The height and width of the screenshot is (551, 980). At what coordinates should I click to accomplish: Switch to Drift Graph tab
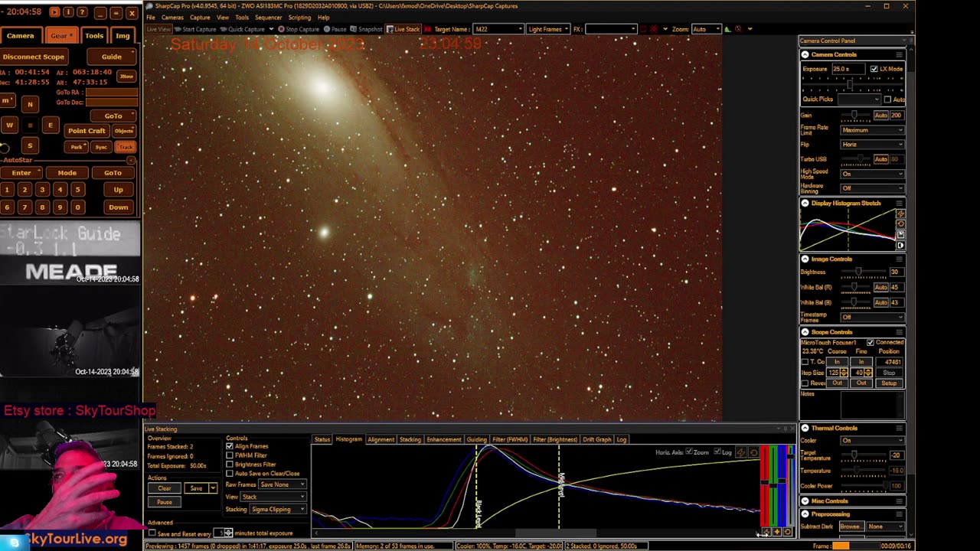(x=597, y=439)
